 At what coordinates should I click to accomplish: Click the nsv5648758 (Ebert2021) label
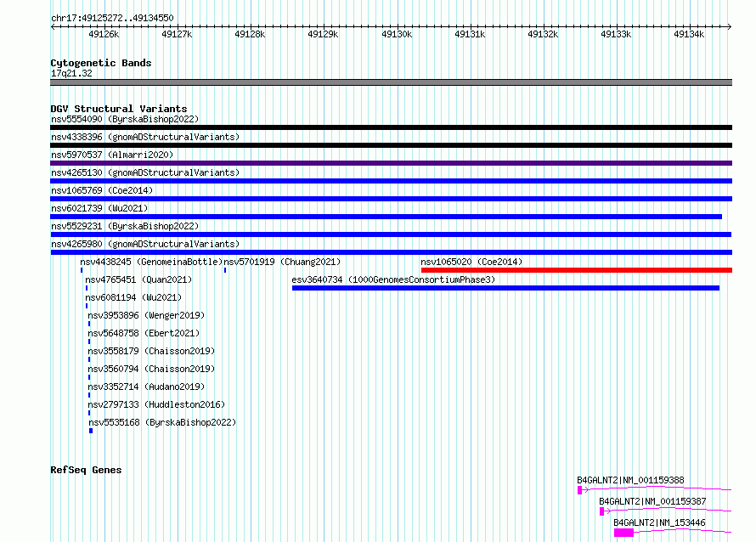pyautogui.click(x=144, y=333)
